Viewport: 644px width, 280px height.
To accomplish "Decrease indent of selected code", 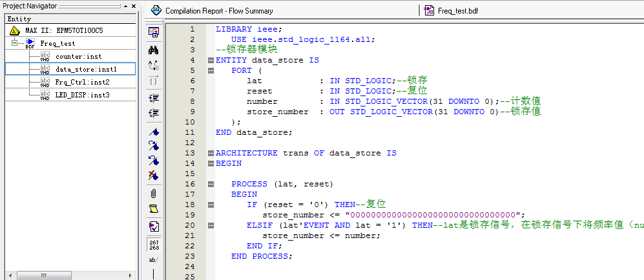I will [x=154, y=113].
